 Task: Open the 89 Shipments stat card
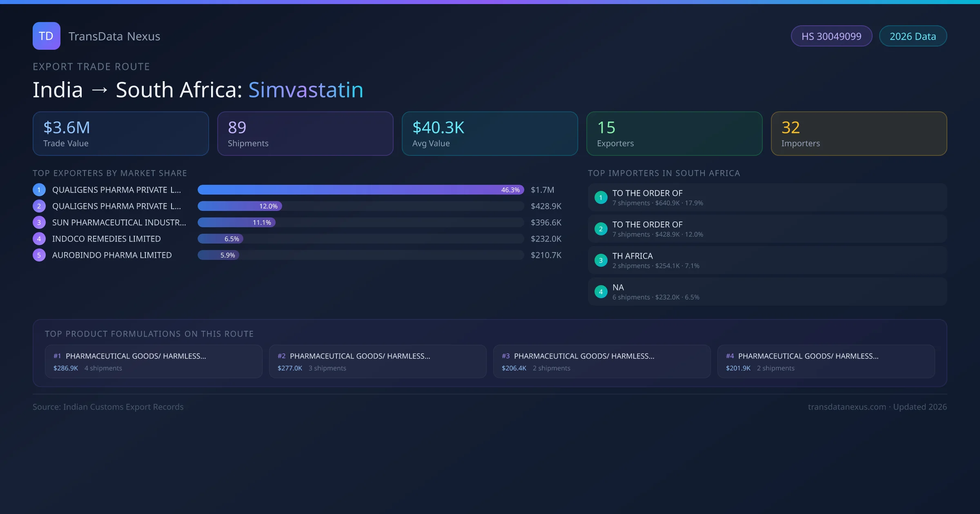tap(305, 134)
